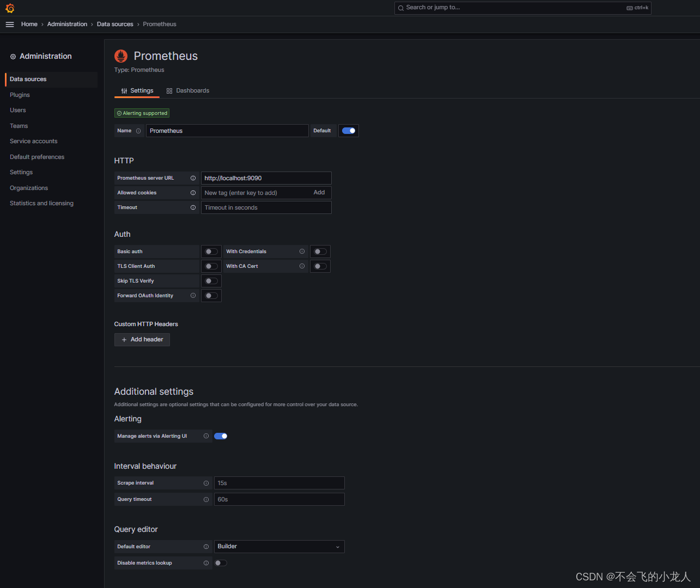Show info for With Credentials
Viewport: 700px width, 588px height.
coord(302,252)
